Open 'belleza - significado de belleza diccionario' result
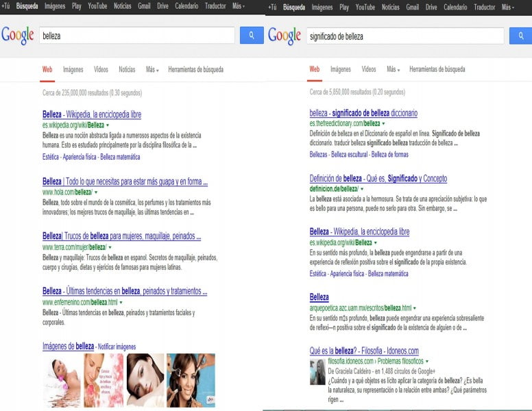The height and width of the screenshot is (411, 532). (363, 113)
